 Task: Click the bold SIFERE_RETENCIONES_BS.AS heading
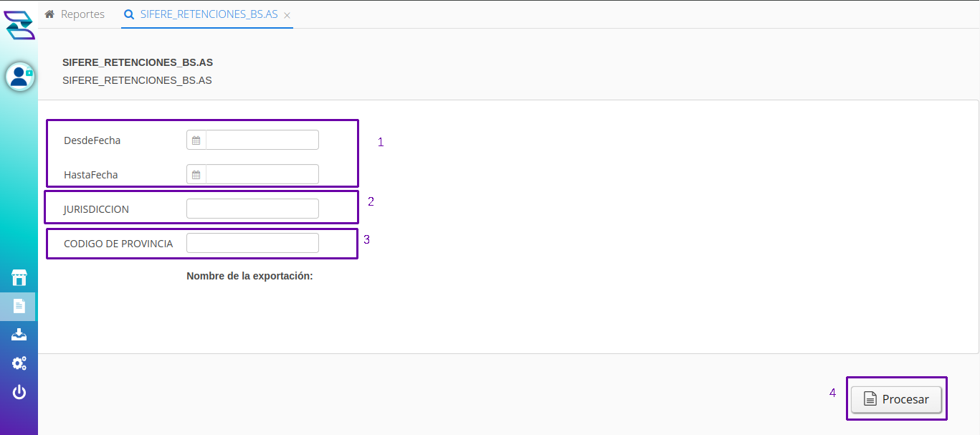coord(138,62)
